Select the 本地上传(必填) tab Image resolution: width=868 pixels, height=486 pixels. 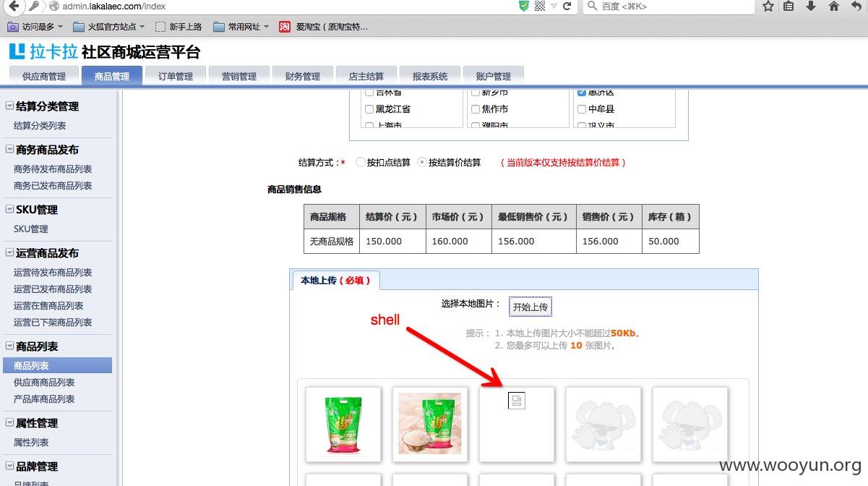point(335,280)
